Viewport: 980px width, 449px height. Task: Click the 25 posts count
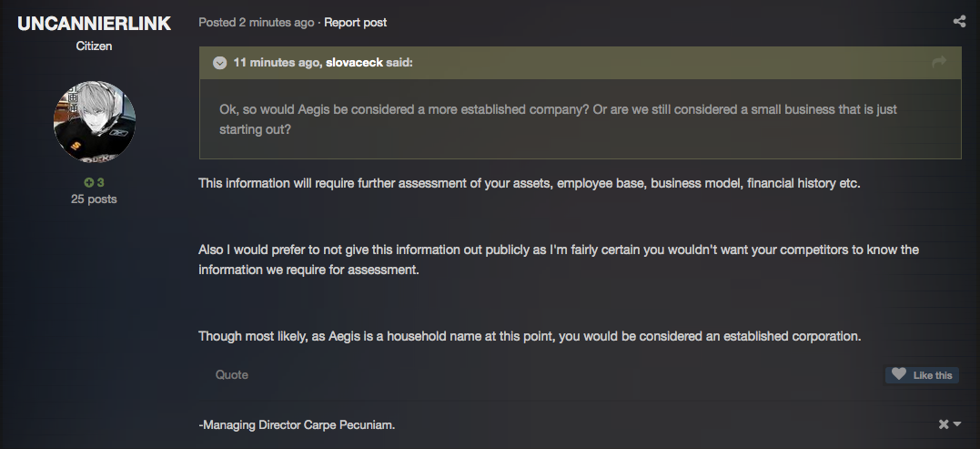94,199
